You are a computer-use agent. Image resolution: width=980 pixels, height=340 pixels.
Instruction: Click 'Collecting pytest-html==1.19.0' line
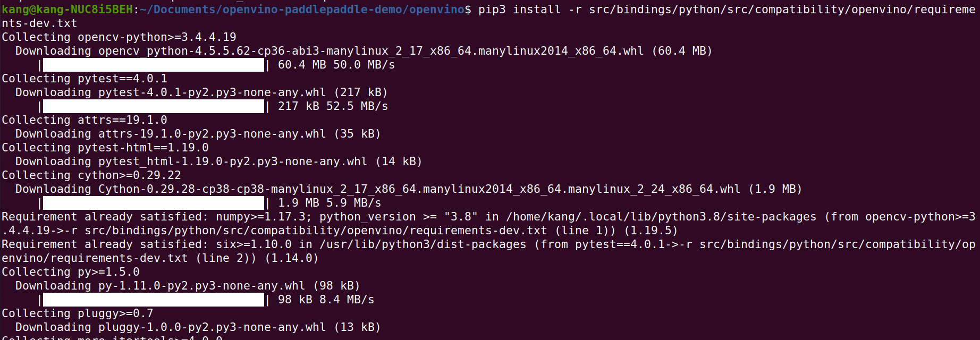pos(105,148)
